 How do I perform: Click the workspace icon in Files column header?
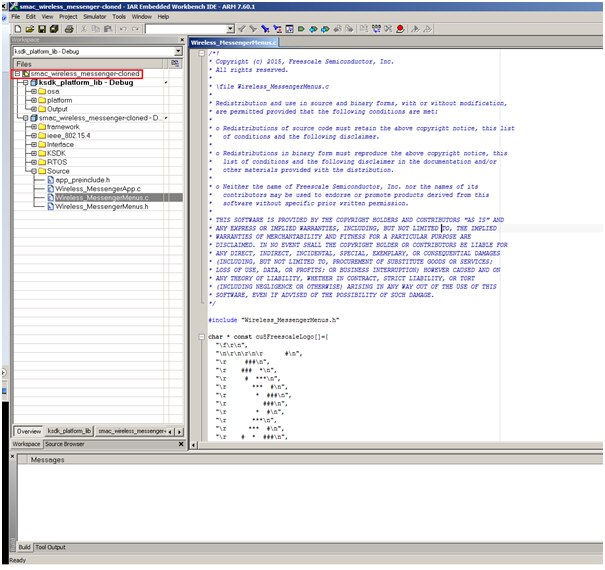coord(175,63)
